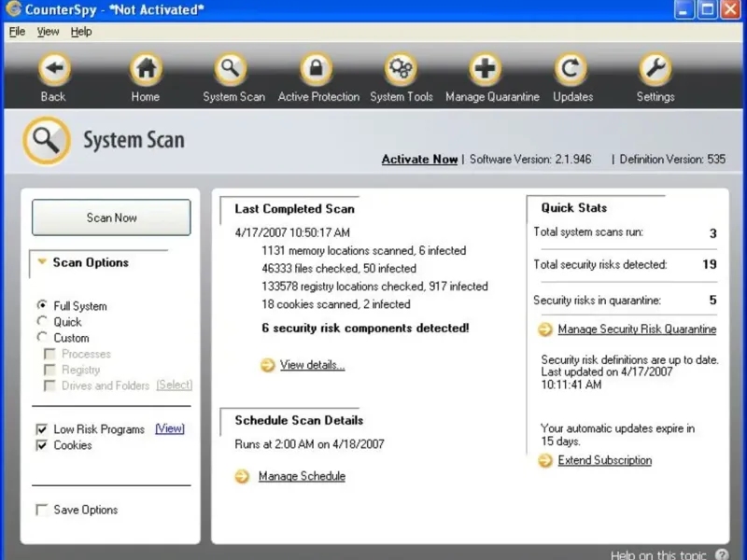
Task: Click the Activate Now link
Action: [x=419, y=159]
